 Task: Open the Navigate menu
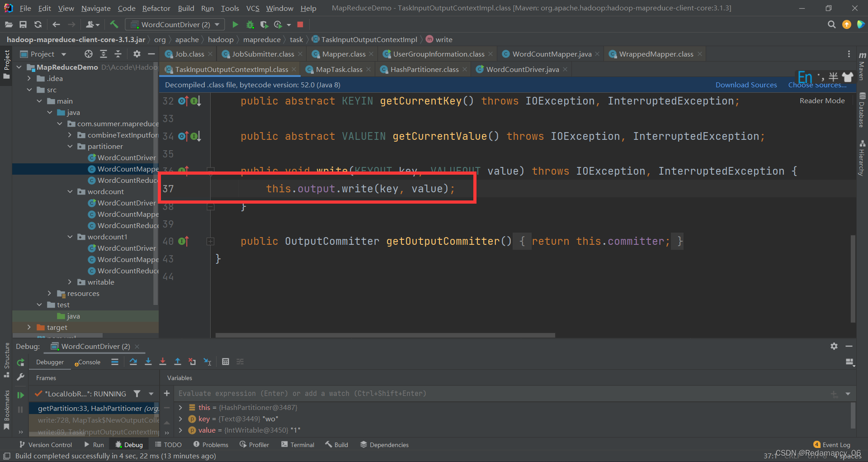(96, 8)
